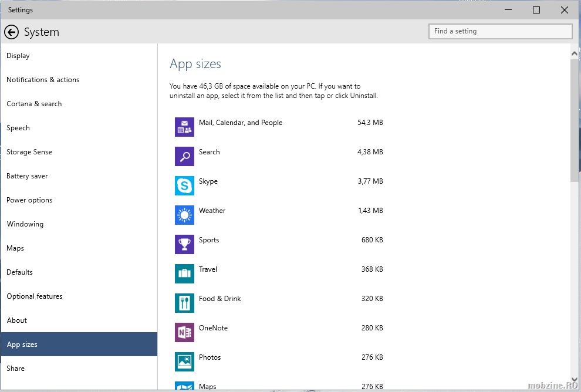Viewport: 581px width, 392px height.
Task: Select the OneNote app icon
Action: click(x=184, y=332)
